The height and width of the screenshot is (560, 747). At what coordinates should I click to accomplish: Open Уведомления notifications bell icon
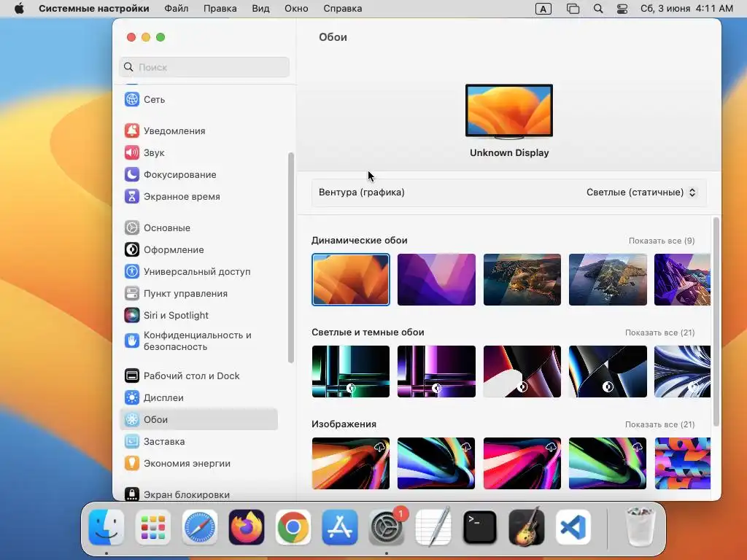coord(132,131)
